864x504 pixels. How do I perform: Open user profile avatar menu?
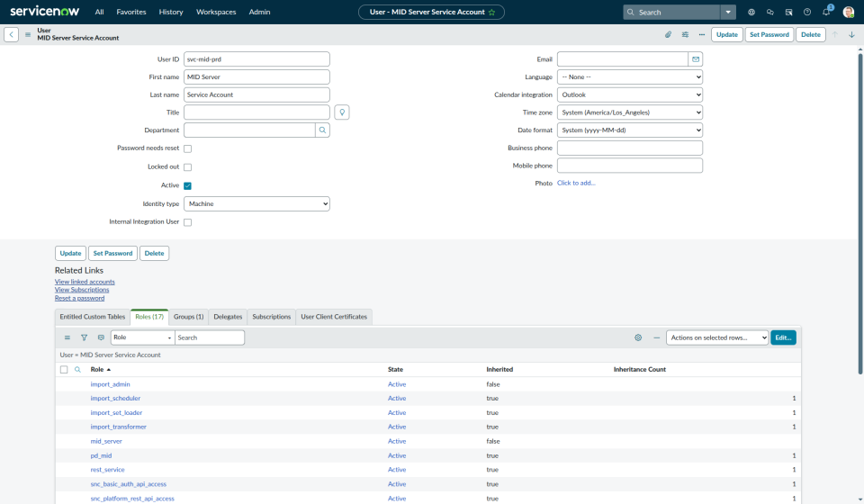coord(849,12)
